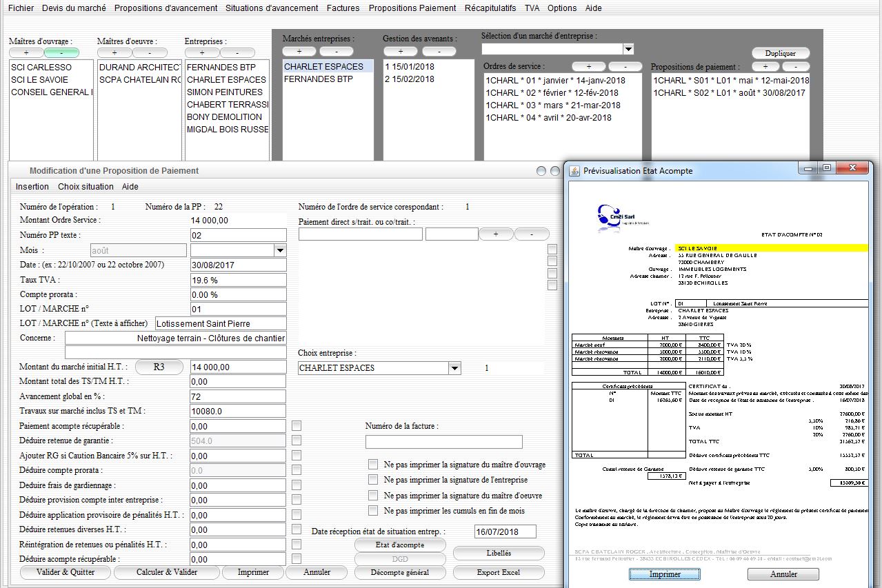Export the payment proposal to Excel
The image size is (882, 588).
pos(499,572)
